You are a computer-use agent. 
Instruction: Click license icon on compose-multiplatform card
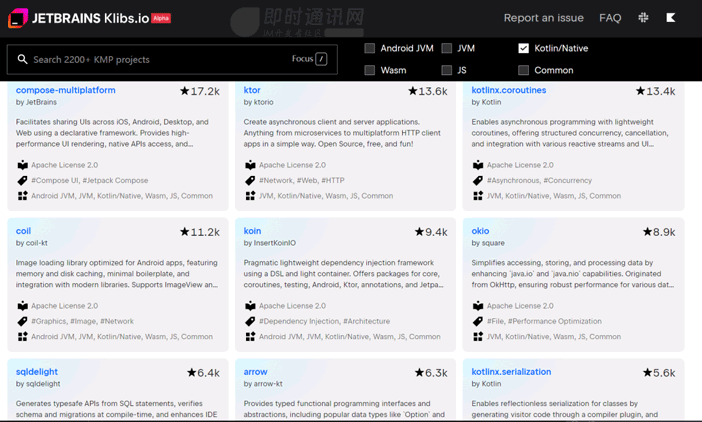(x=22, y=165)
